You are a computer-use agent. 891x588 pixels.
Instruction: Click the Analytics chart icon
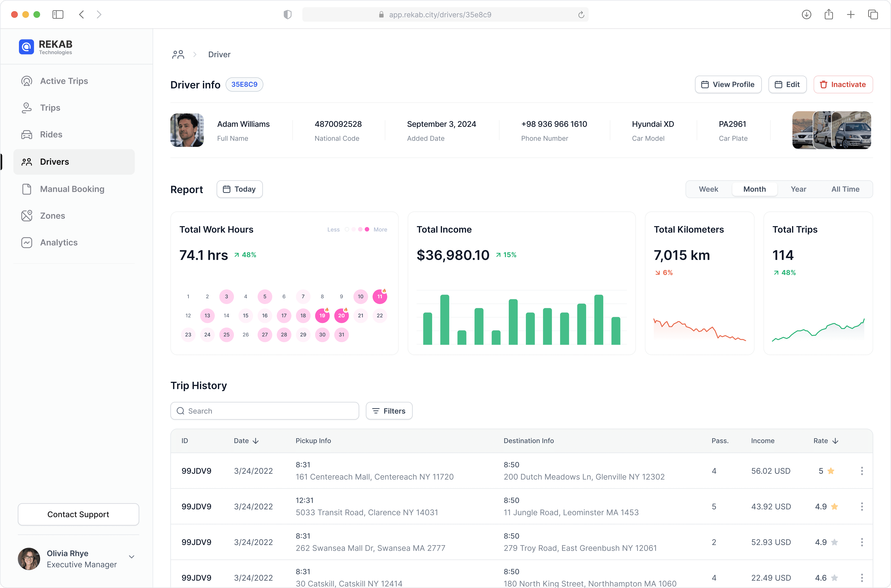click(x=27, y=243)
